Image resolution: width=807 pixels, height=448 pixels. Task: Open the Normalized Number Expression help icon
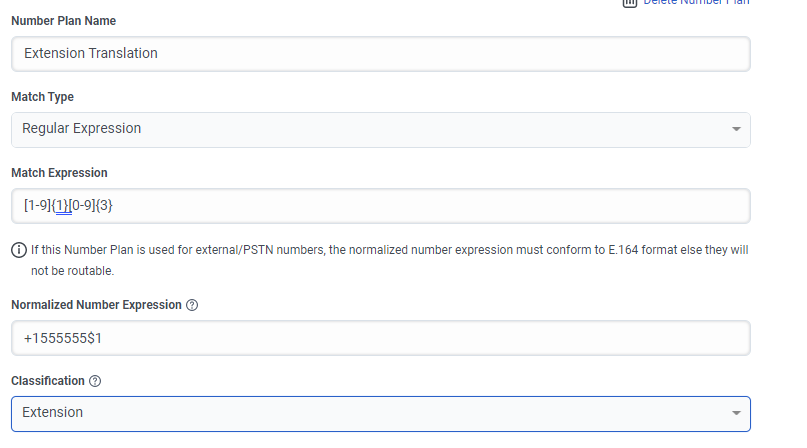click(192, 305)
